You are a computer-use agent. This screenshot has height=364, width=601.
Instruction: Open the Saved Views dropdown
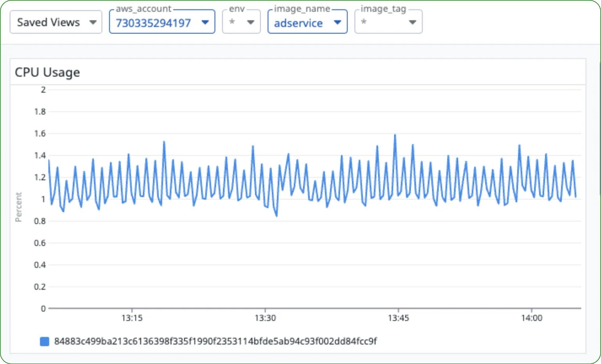(56, 22)
